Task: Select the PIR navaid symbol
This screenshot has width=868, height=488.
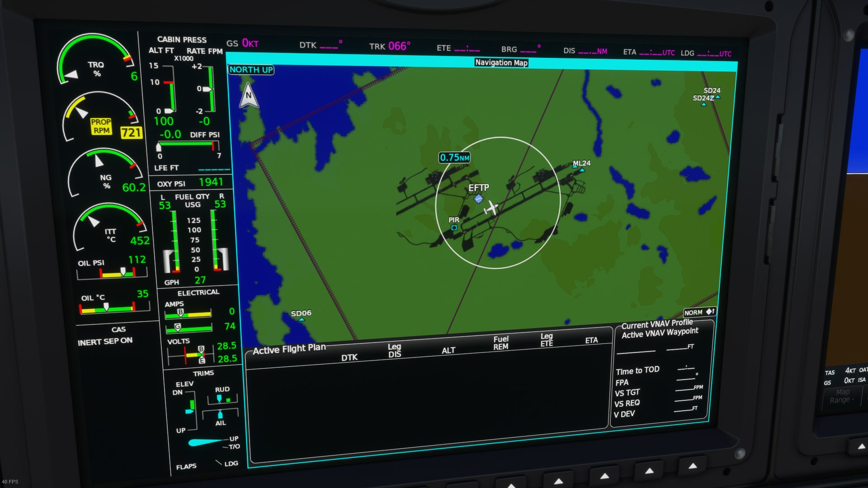Action: click(x=454, y=228)
